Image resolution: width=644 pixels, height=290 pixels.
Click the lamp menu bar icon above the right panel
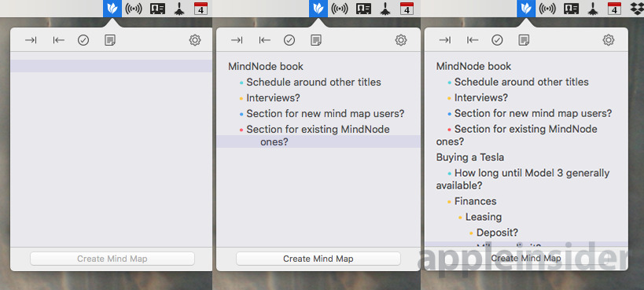click(x=594, y=9)
